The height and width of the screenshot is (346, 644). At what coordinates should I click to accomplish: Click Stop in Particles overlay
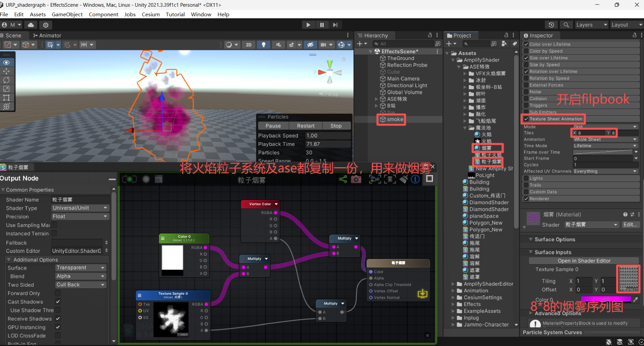(x=336, y=126)
